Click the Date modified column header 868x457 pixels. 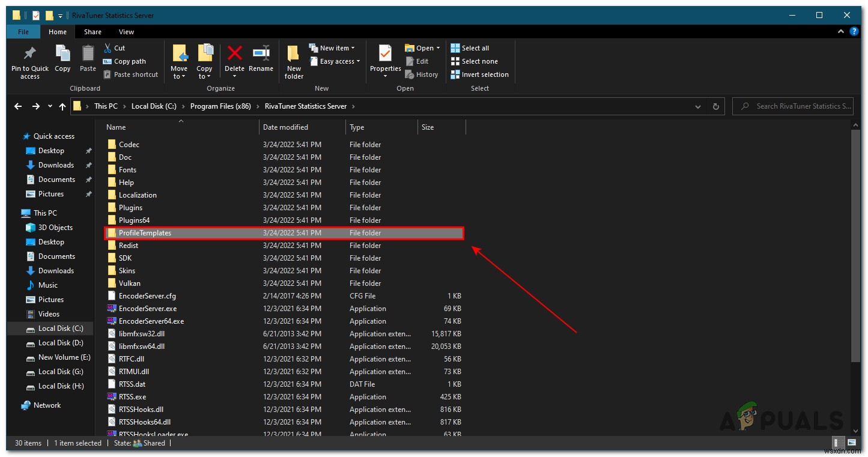(x=285, y=127)
